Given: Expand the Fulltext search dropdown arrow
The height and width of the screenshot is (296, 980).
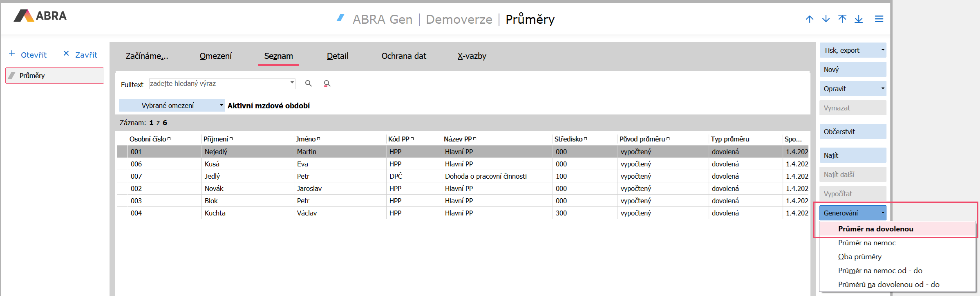Looking at the screenshot, I should pyautogui.click(x=292, y=83).
